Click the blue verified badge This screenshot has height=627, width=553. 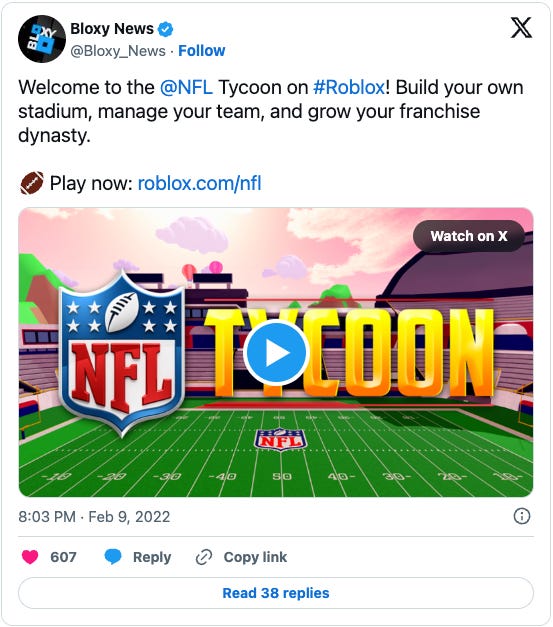tap(165, 29)
